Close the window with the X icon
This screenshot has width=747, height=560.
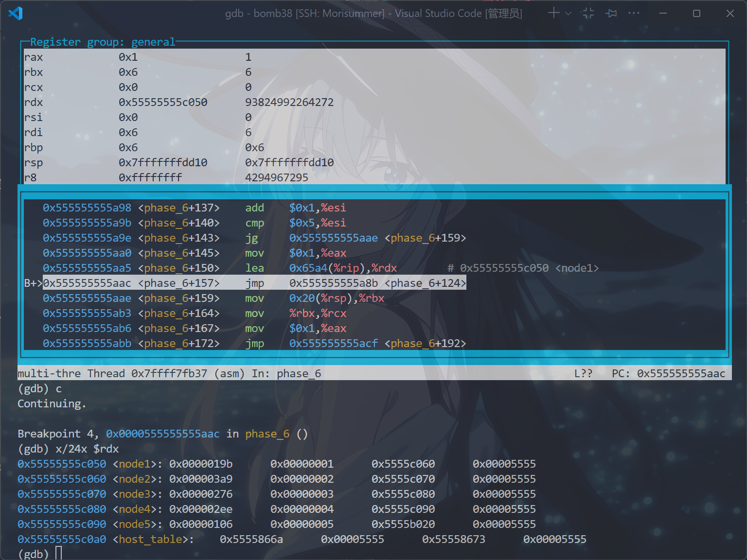[729, 13]
